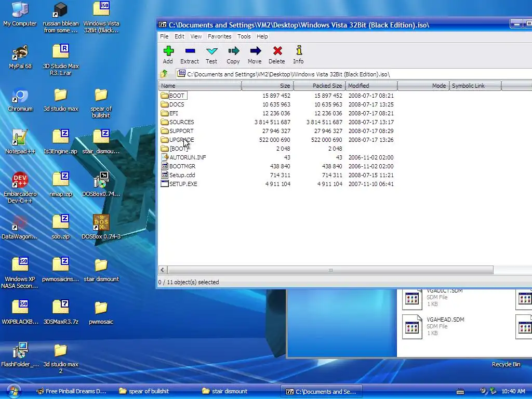Select the Notepad++ desktop shortcut
532x399 pixels.
click(x=20, y=142)
